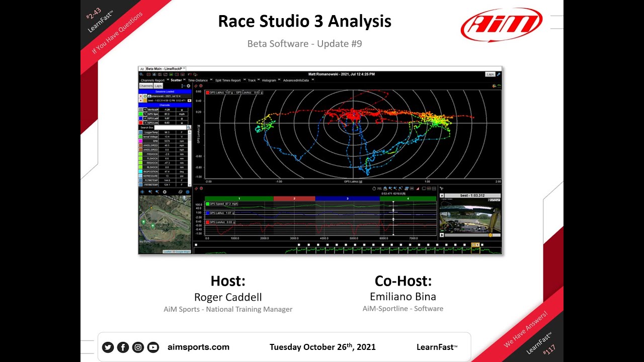Click the scatter plot eraser icon
The width and height of the screenshot is (644, 362).
tap(196, 86)
